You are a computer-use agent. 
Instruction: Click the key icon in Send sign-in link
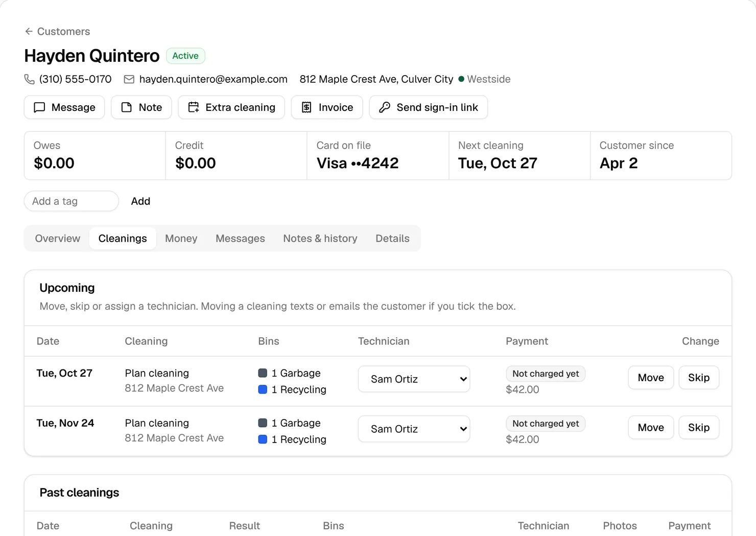click(385, 107)
